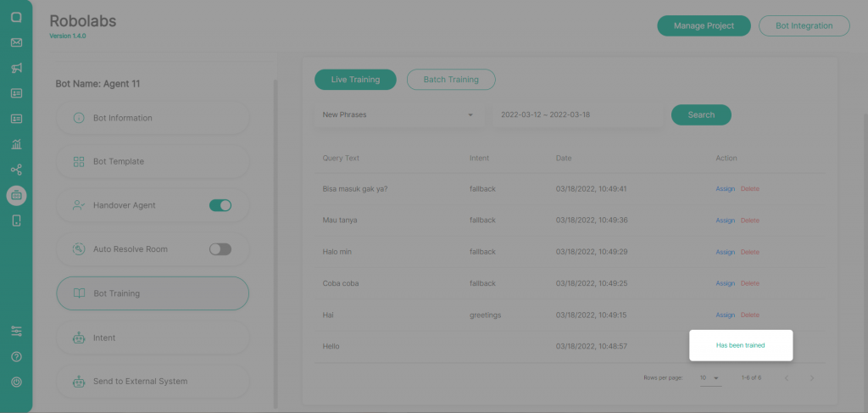The width and height of the screenshot is (868, 413).
Task: Click the robot icon beside Intent
Action: point(79,338)
